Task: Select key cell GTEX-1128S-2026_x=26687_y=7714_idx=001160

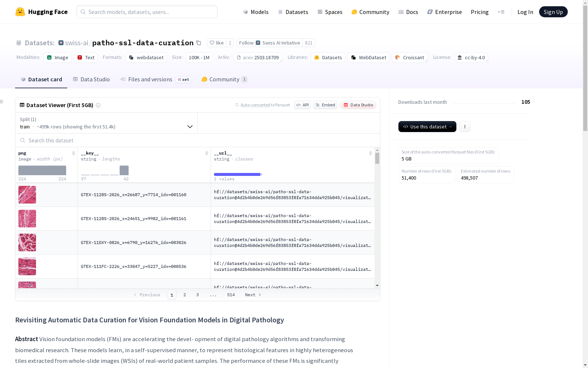Action: click(x=144, y=195)
